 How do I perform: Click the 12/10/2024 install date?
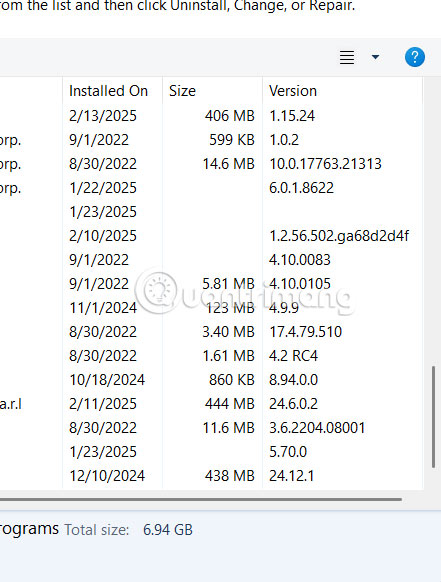[x=107, y=476]
